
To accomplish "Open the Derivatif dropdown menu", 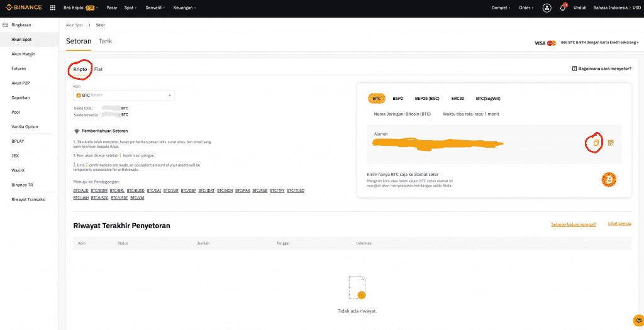I will point(159,8).
